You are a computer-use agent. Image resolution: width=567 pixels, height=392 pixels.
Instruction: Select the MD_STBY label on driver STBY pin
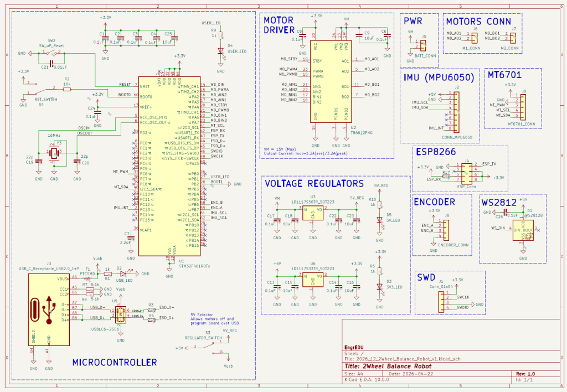click(x=289, y=59)
